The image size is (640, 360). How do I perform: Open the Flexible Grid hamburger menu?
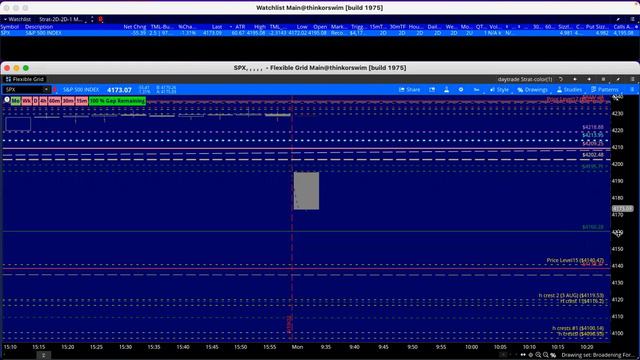pyautogui.click(x=633, y=79)
